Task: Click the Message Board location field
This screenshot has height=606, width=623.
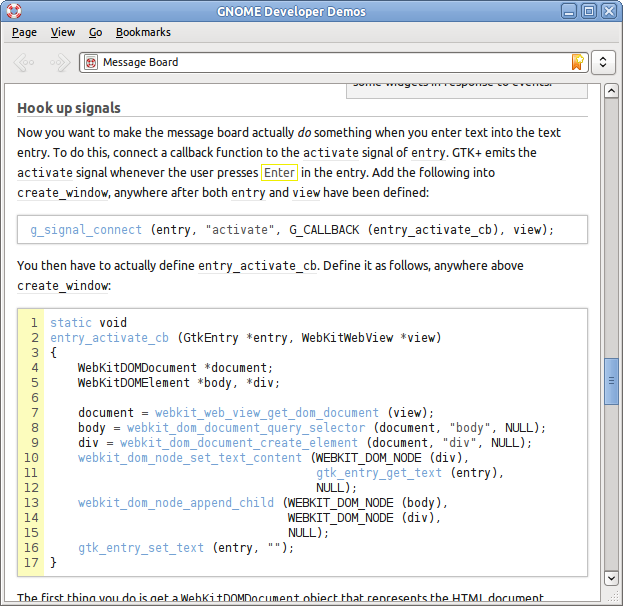Action: coord(334,62)
